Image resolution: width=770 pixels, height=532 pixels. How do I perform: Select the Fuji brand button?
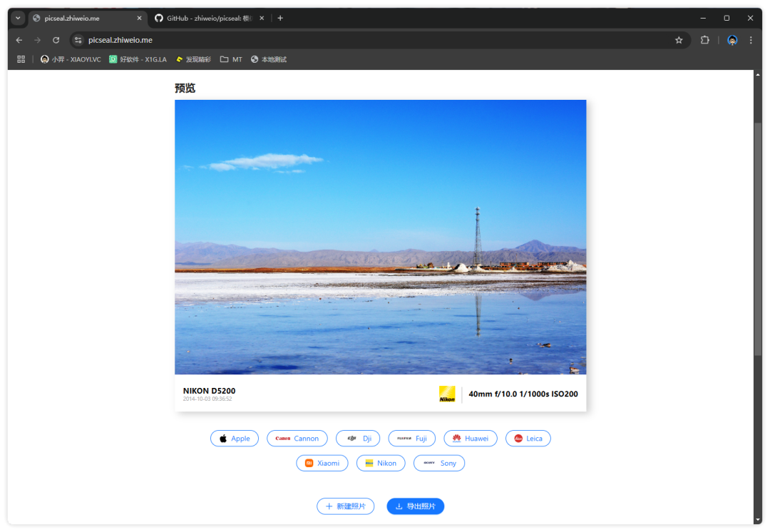(411, 438)
